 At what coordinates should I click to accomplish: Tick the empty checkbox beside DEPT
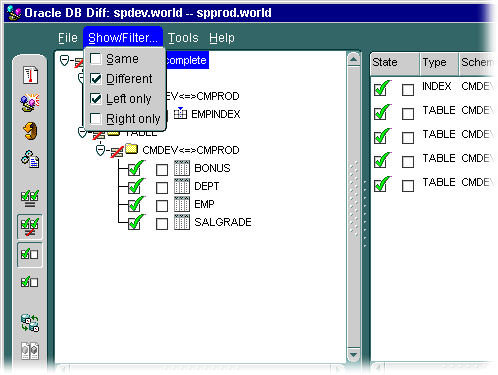[x=162, y=188]
